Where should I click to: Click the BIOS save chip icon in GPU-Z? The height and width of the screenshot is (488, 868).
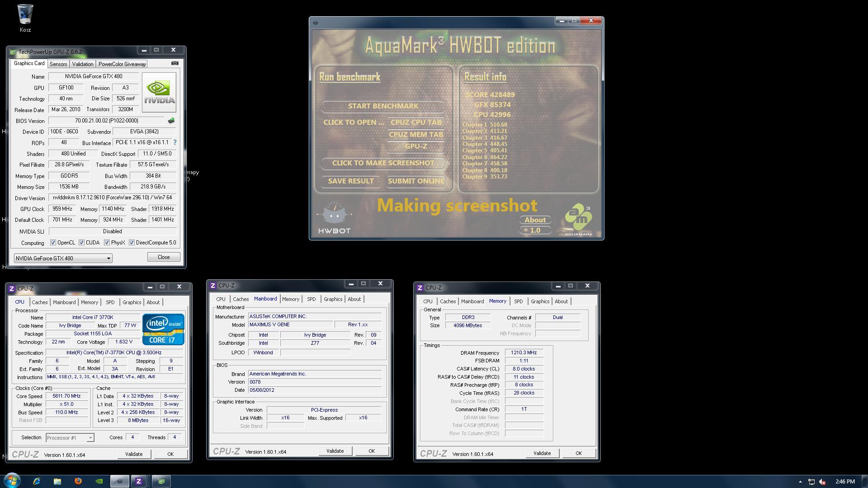coord(171,121)
